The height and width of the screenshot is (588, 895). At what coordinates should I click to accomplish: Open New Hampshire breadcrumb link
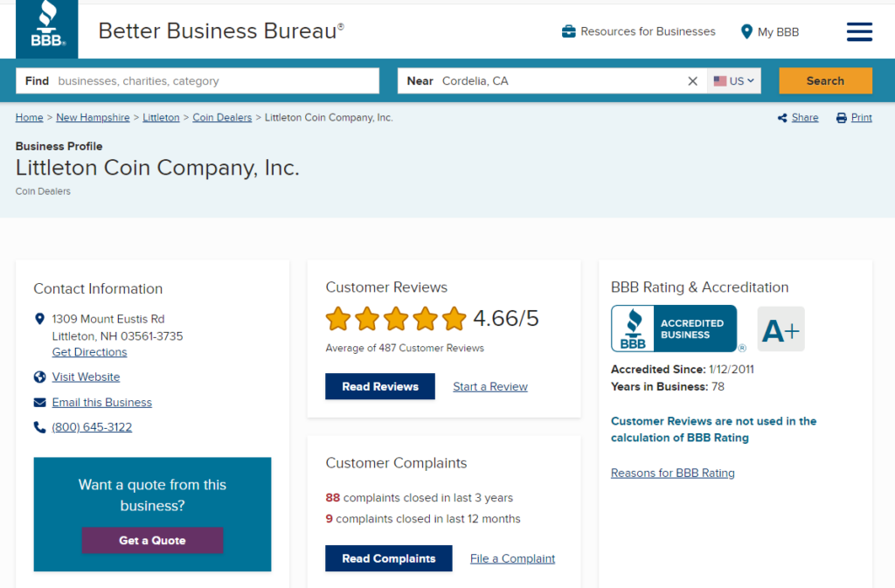[93, 117]
